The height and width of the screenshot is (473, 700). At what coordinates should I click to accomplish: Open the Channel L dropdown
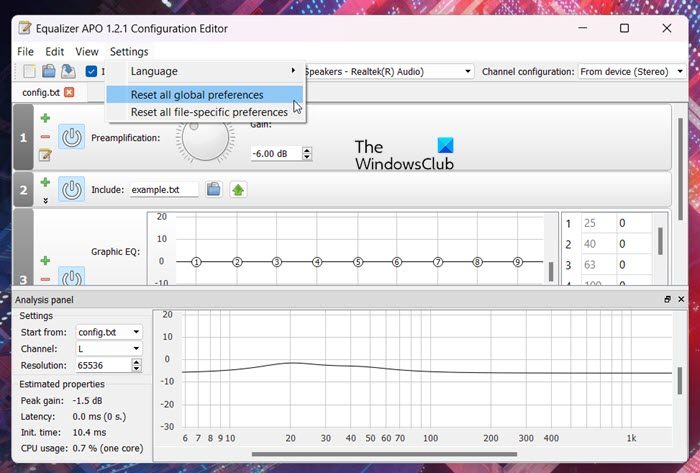(109, 349)
